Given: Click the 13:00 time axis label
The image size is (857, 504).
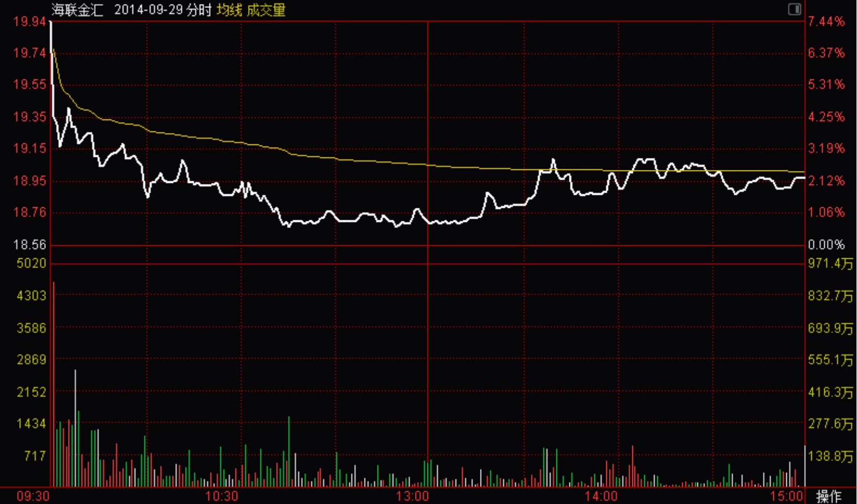Looking at the screenshot, I should [x=412, y=496].
